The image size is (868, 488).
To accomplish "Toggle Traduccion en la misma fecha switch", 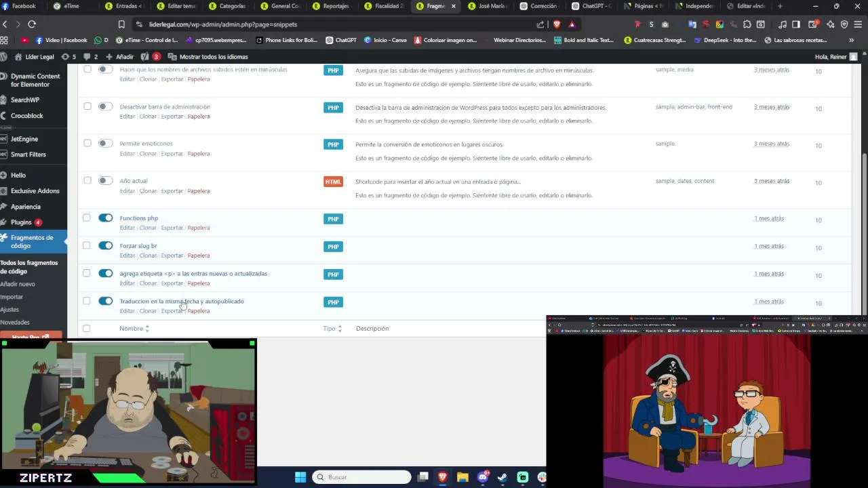I will pos(105,301).
